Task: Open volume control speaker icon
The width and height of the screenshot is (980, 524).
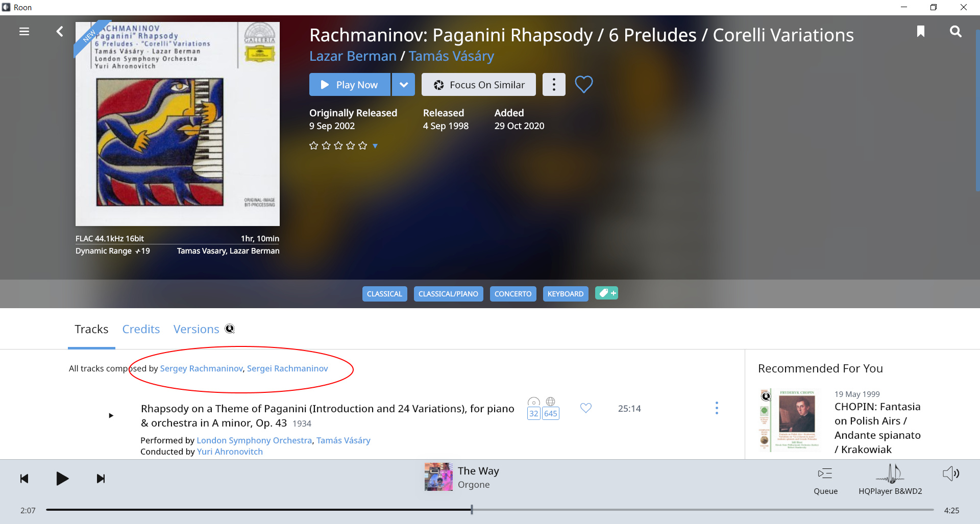Action: pos(950,474)
